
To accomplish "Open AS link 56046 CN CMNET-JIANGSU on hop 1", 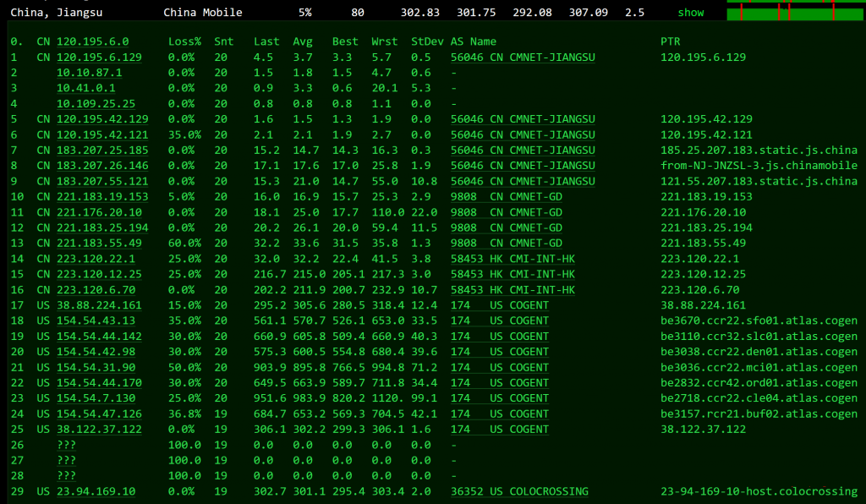I will (523, 57).
